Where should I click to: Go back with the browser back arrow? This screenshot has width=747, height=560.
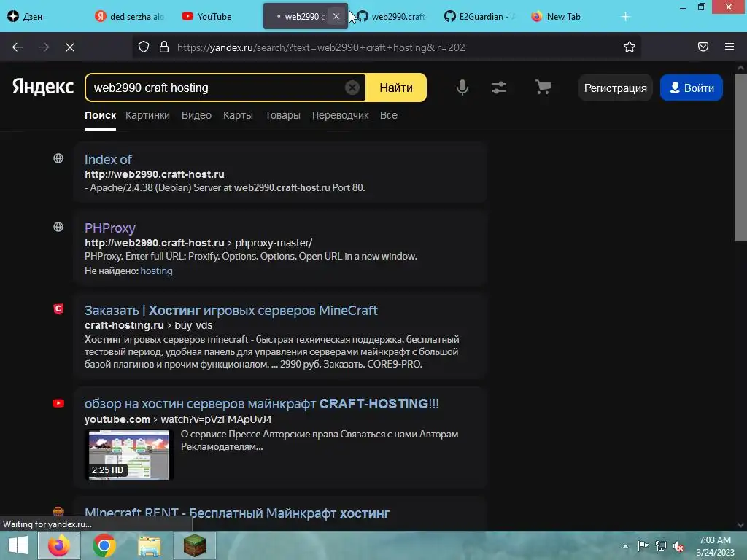(x=18, y=47)
